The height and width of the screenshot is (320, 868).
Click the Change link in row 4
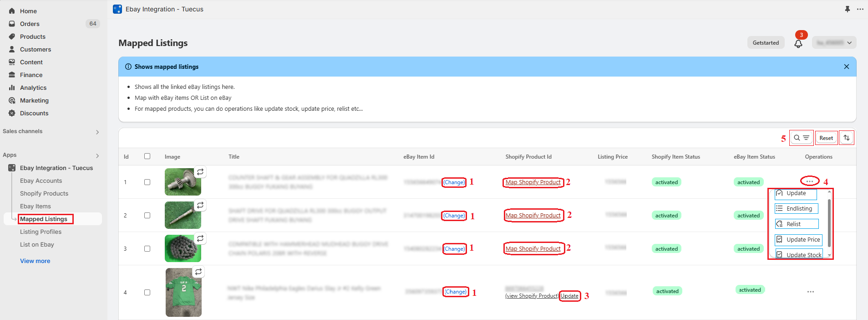[456, 292]
